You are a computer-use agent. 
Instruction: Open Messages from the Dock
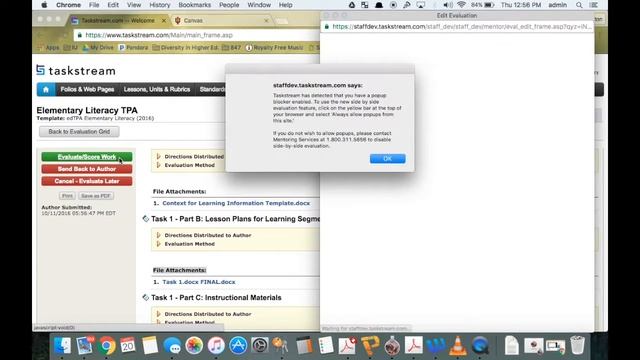[x=172, y=346]
